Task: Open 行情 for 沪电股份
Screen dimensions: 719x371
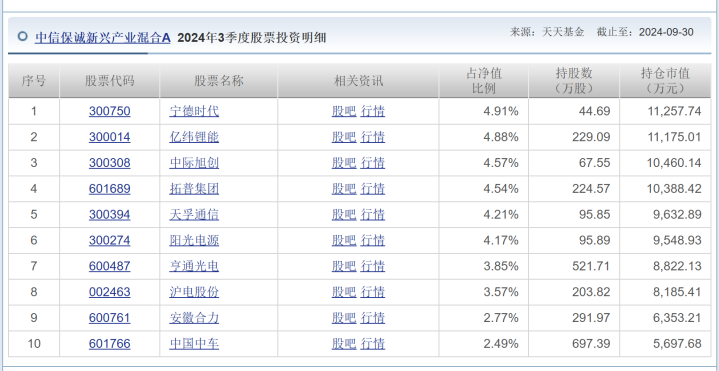Action: pos(372,292)
